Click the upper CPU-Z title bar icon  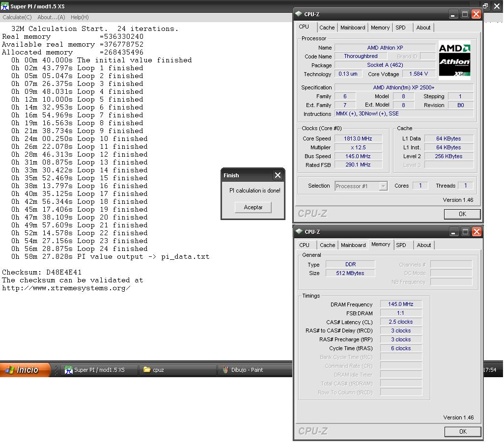pos(299,14)
